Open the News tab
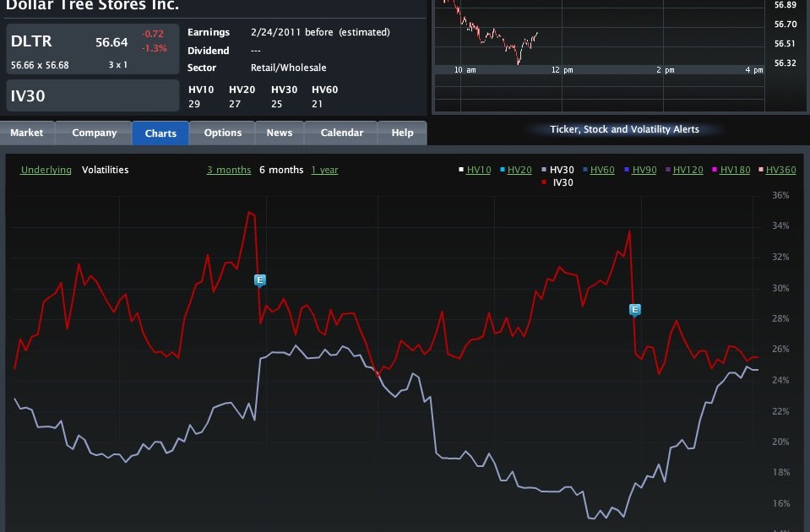This screenshot has height=532, width=810. point(280,133)
